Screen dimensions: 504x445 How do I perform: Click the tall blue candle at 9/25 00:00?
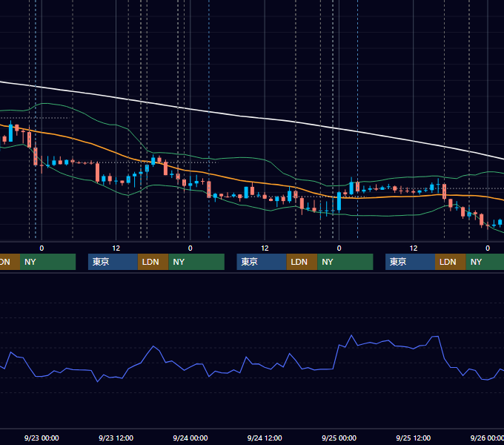(x=339, y=201)
